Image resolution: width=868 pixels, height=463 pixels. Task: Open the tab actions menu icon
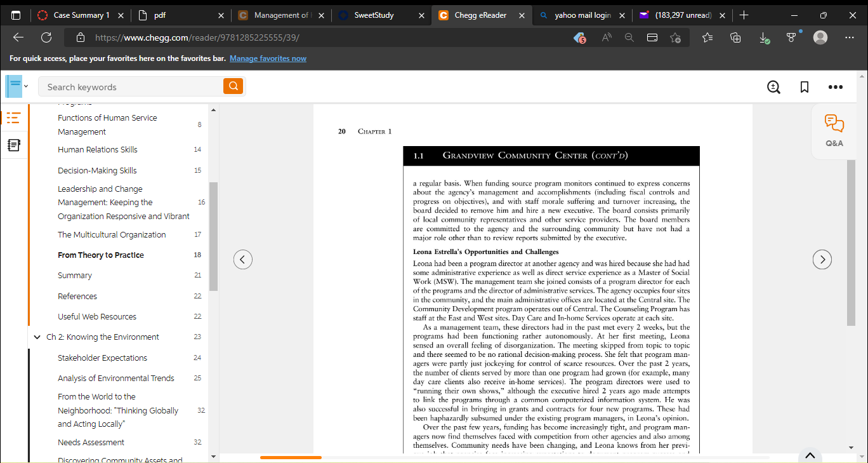coord(16,15)
